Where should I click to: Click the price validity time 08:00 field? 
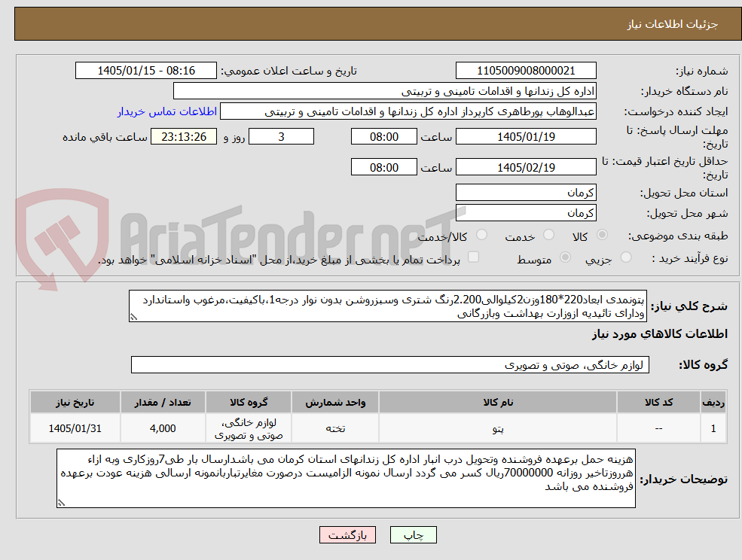pyautogui.click(x=383, y=167)
